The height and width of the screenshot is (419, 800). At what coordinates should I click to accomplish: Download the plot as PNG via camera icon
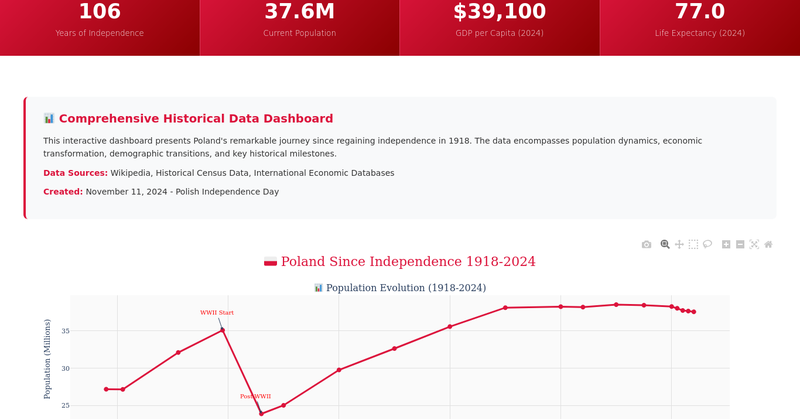tap(646, 244)
